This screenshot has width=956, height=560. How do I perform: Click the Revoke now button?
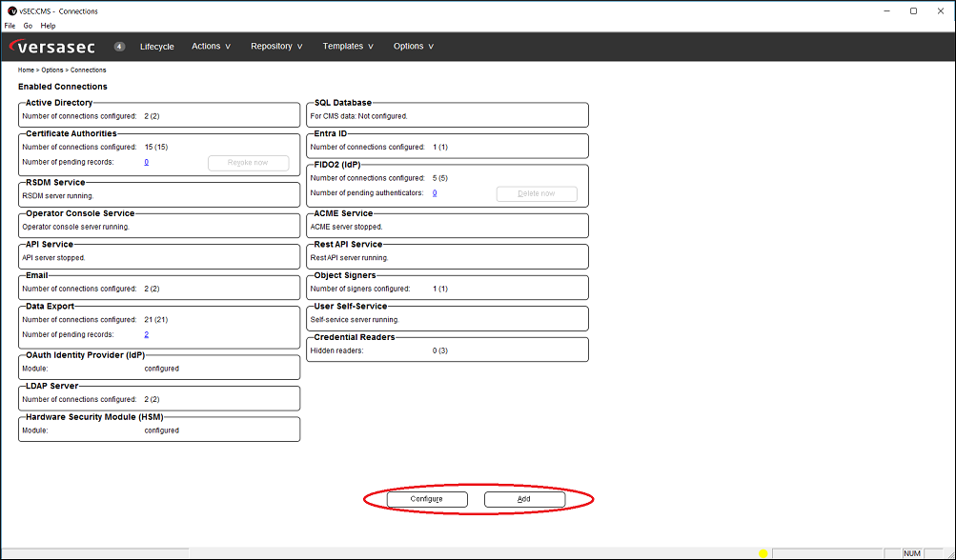(x=248, y=163)
